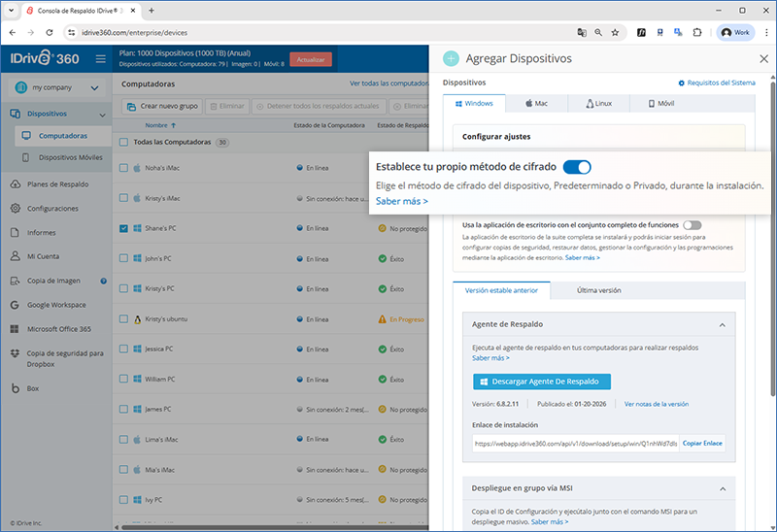Open the my company dropdown
777x532 pixels.
point(57,88)
